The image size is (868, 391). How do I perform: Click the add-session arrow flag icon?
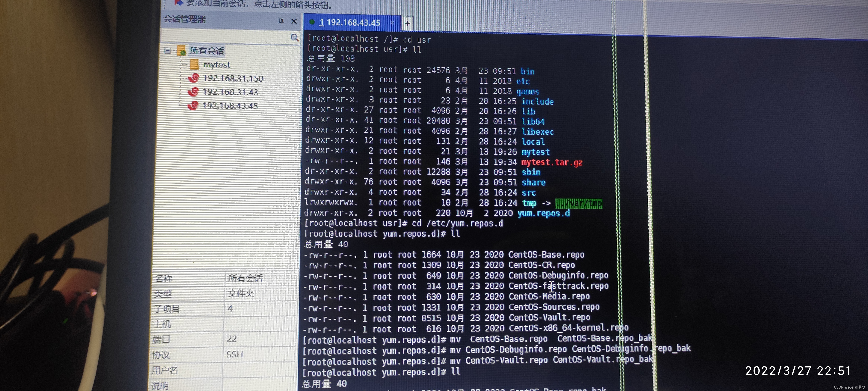(179, 3)
